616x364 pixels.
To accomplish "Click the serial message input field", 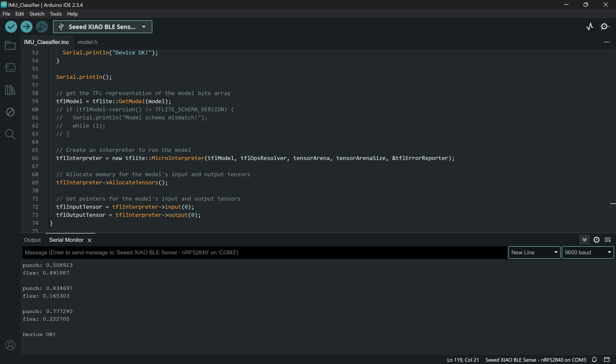I will (x=265, y=252).
